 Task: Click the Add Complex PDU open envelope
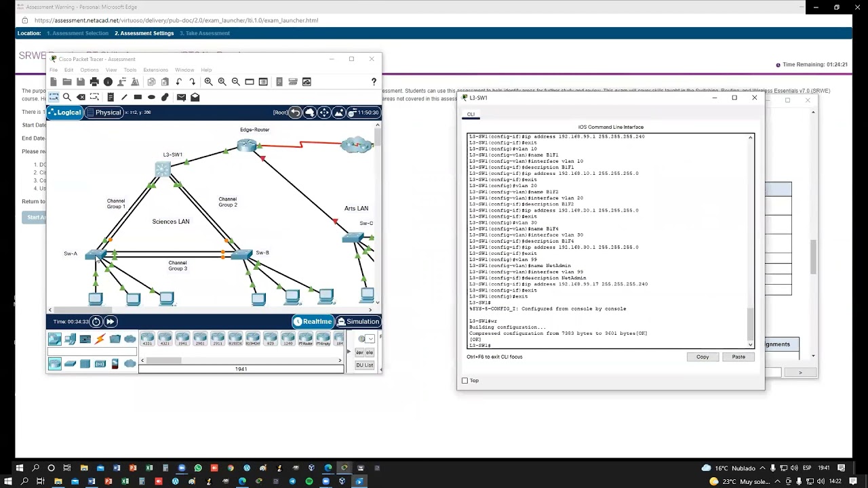coord(195,97)
